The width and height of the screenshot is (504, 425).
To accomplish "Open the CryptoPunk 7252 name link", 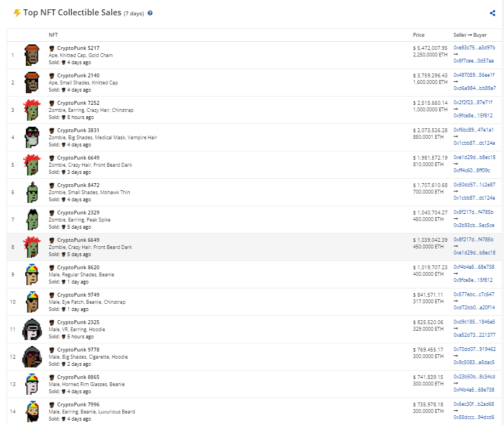I will (x=78, y=103).
